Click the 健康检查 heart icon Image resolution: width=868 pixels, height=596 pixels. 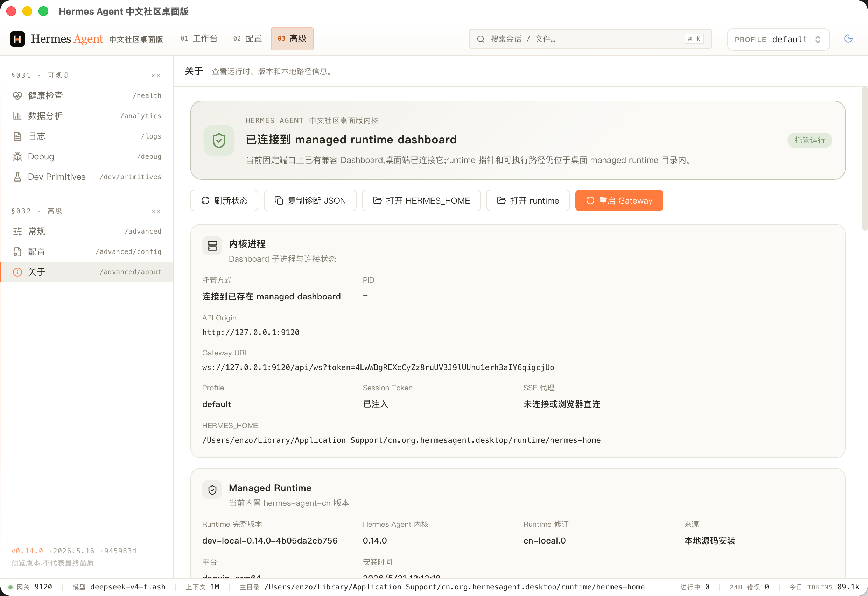[17, 95]
